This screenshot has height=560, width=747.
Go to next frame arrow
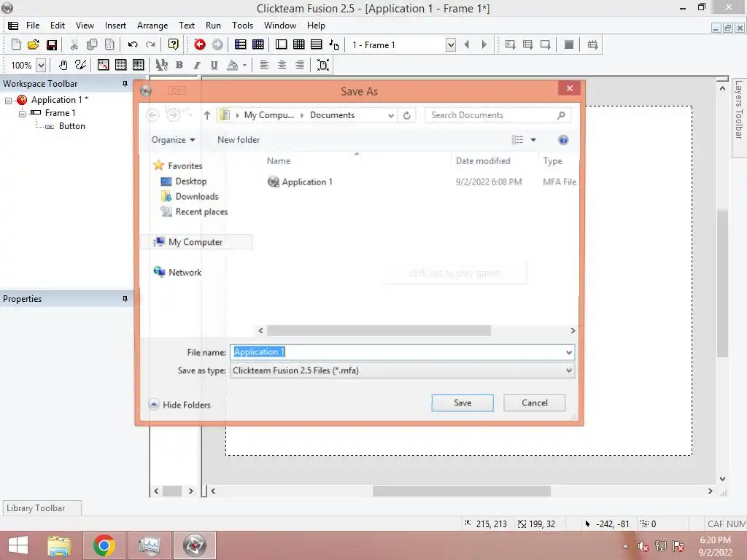[x=484, y=44]
